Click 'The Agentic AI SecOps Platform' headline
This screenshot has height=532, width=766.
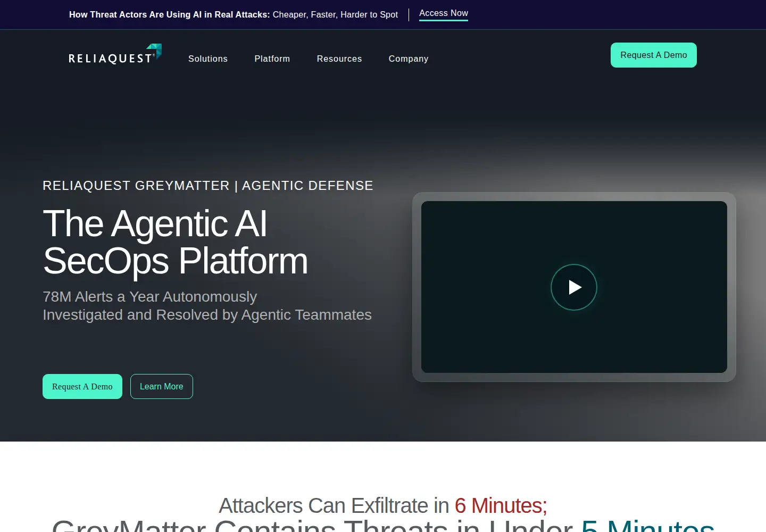(x=176, y=242)
